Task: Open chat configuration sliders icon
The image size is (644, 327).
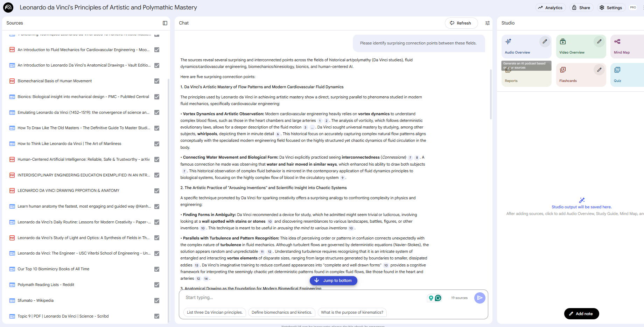Action: 487,23
